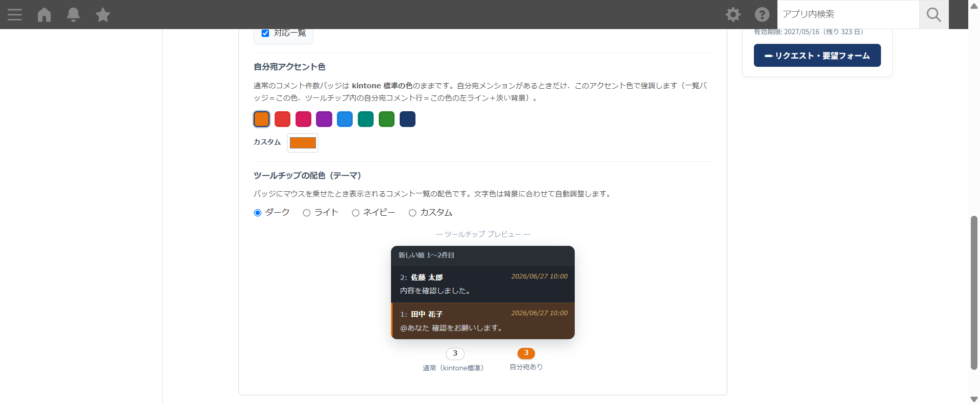The width and height of the screenshot is (980, 405).
Task: Focus the アプリ内検索 search field
Action: (x=848, y=14)
